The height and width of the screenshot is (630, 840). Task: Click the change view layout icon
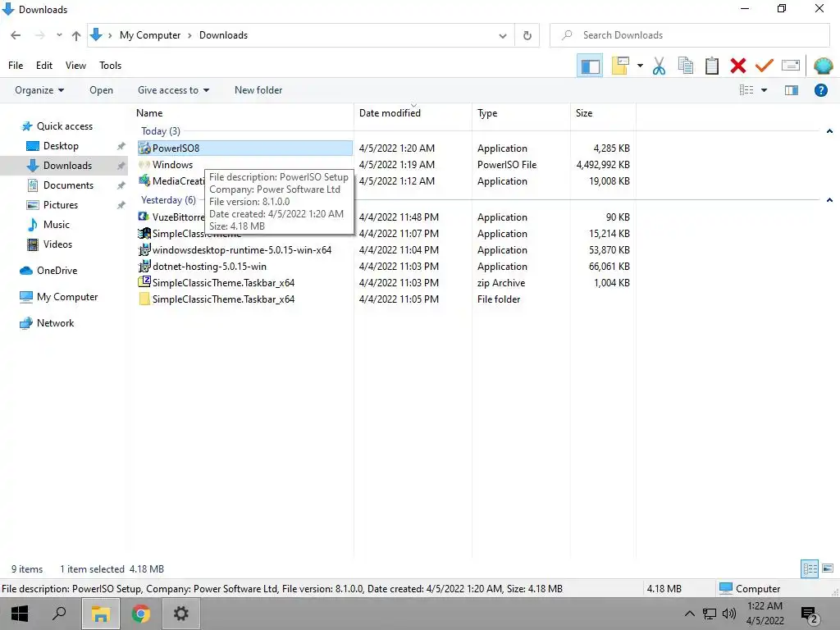click(x=746, y=90)
